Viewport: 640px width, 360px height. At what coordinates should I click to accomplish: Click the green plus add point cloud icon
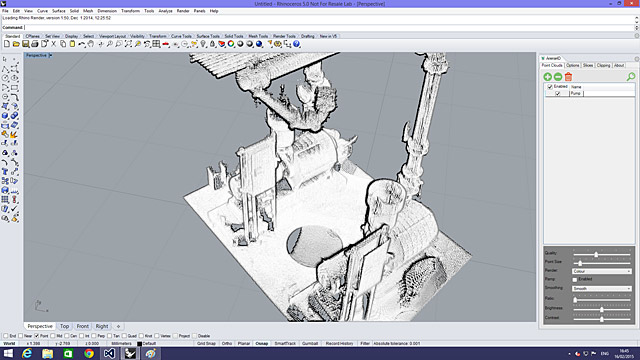point(548,77)
